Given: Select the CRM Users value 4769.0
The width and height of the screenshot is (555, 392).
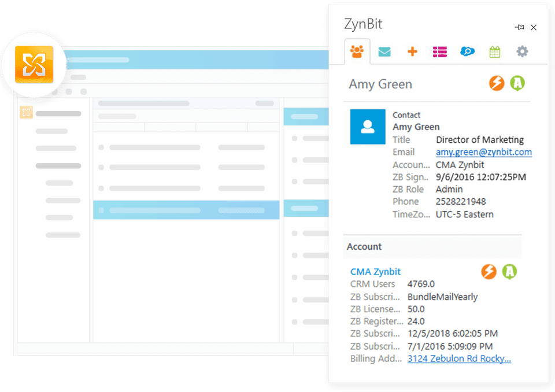Looking at the screenshot, I should coord(421,284).
